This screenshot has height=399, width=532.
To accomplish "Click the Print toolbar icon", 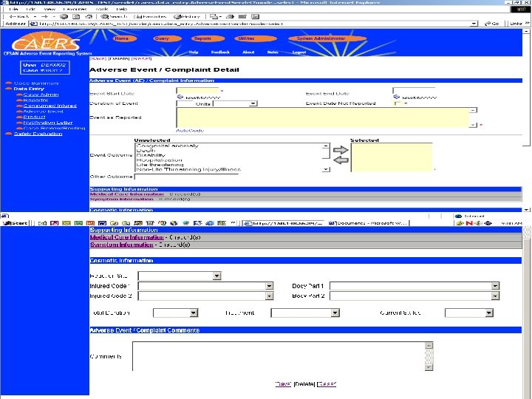I will [230, 16].
